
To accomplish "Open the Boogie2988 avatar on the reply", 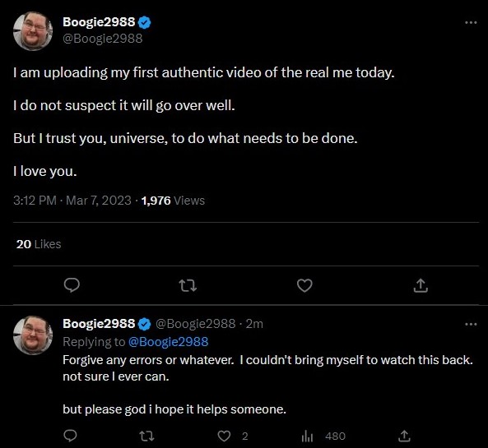I will pyautogui.click(x=33, y=335).
